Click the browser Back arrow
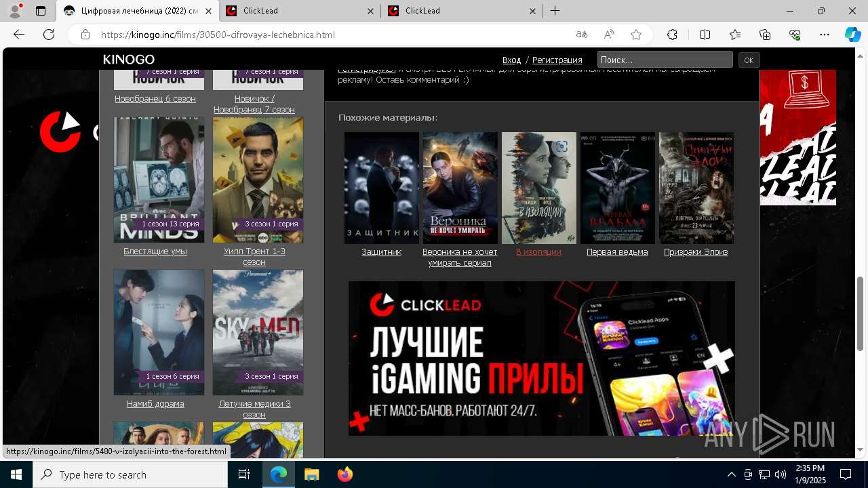The height and width of the screenshot is (488, 868). click(x=19, y=35)
